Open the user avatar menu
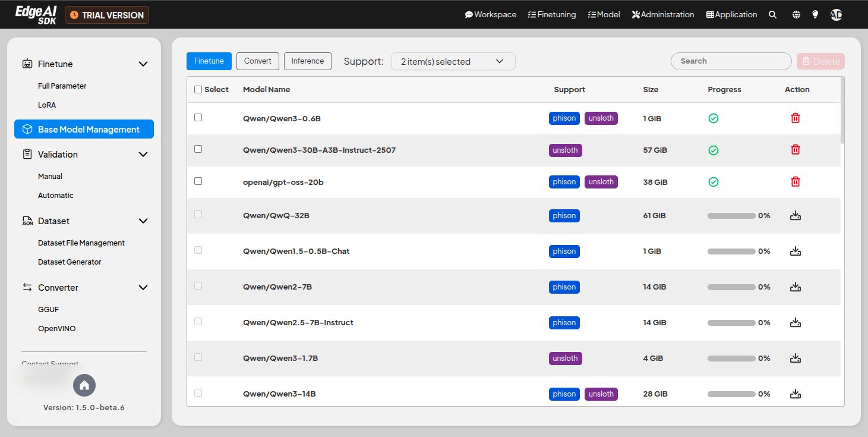This screenshot has width=868, height=437. click(837, 15)
